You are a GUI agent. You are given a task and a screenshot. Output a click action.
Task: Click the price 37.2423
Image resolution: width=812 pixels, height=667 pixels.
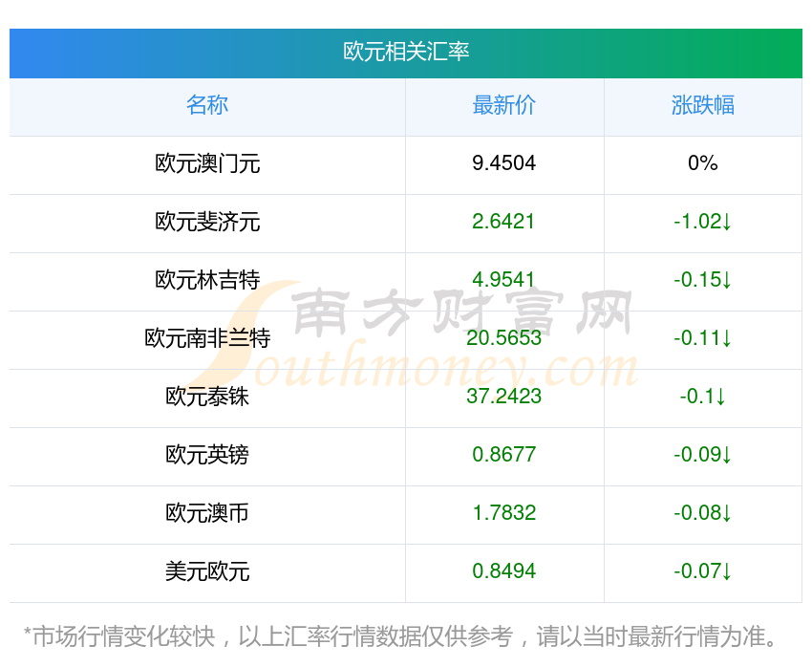503,397
